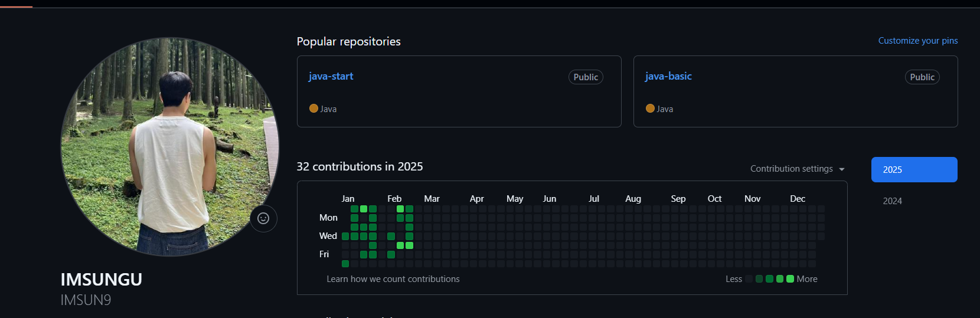Click the orange Java dot under java-basic
Screen dimensions: 980x318
point(650,108)
